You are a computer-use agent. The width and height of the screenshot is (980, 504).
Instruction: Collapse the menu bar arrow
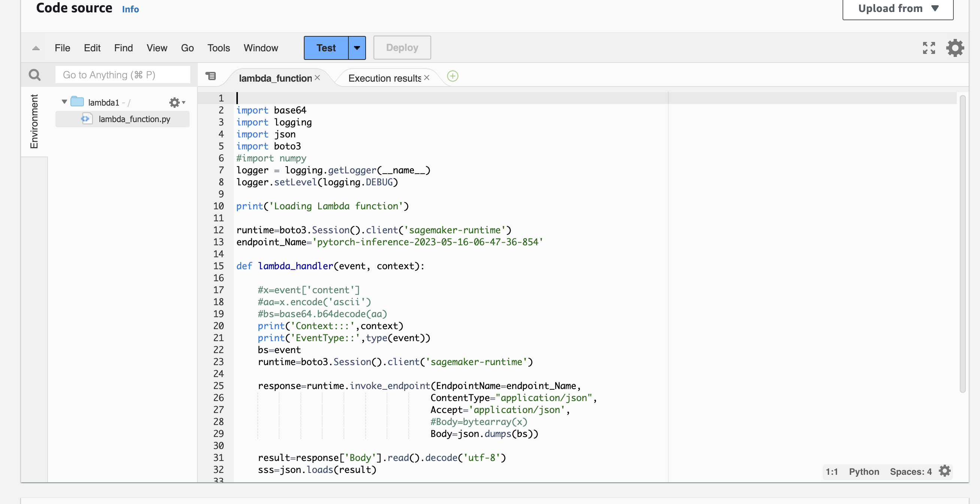click(x=36, y=48)
